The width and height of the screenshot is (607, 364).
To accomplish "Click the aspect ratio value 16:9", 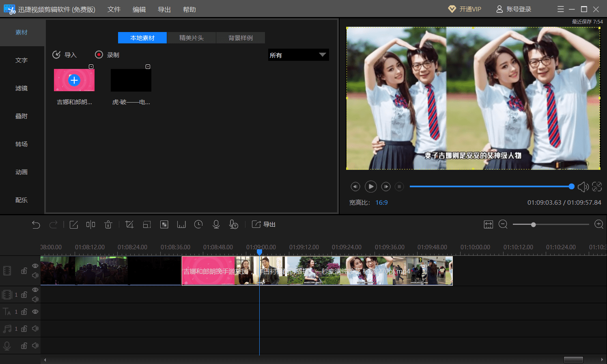I will [x=381, y=203].
